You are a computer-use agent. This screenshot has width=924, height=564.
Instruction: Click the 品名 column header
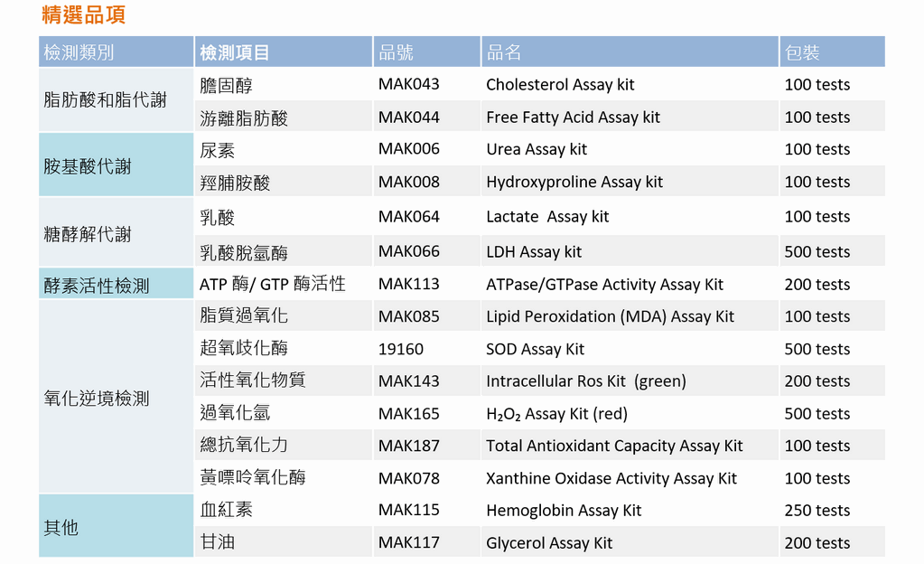[x=504, y=52]
